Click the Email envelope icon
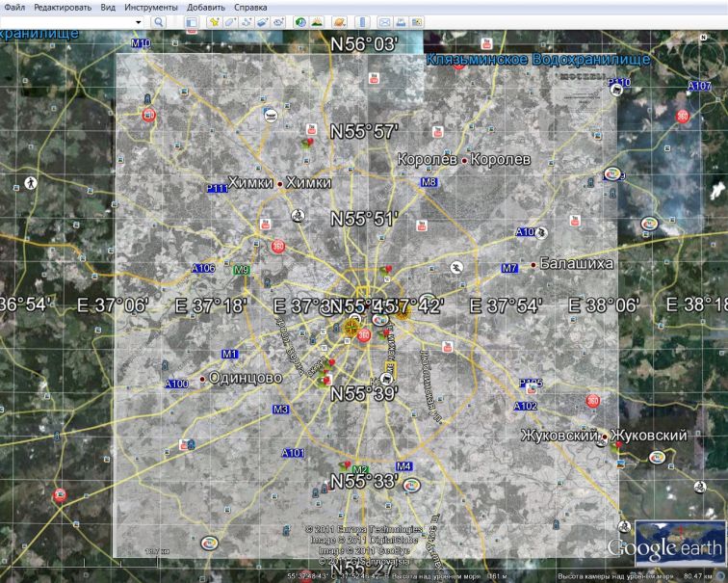Screen dimensions: 728x583 coord(384,22)
